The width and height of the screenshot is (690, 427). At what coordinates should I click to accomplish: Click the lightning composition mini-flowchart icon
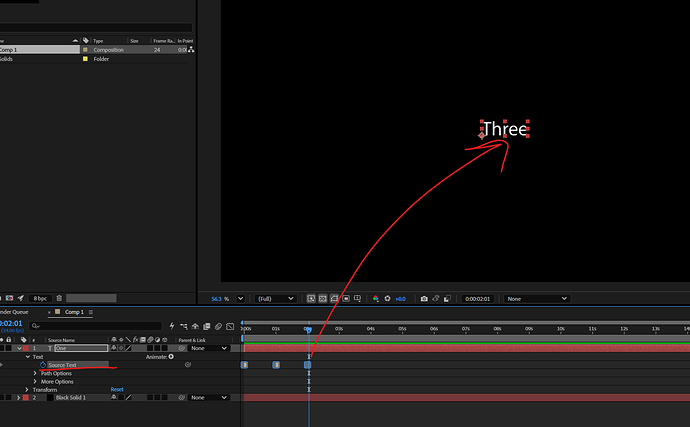(x=172, y=326)
